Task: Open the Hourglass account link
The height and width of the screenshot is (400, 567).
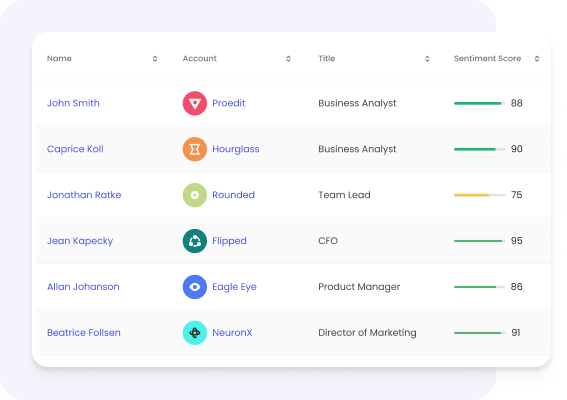Action: (236, 149)
